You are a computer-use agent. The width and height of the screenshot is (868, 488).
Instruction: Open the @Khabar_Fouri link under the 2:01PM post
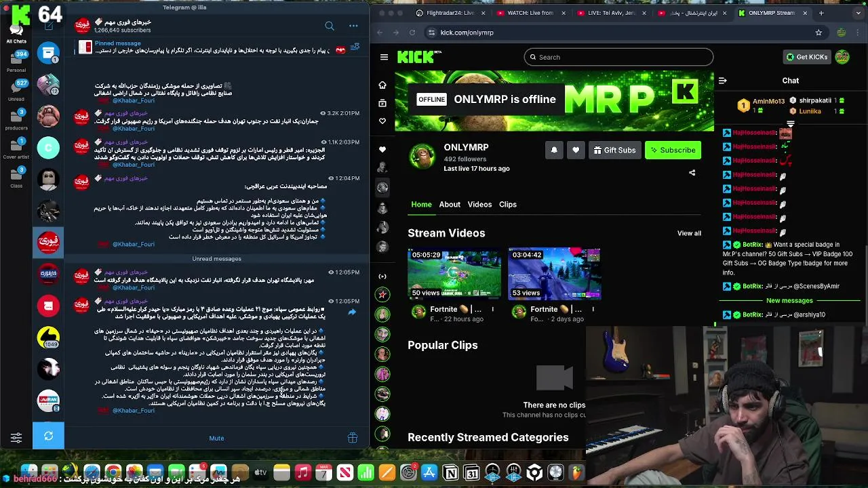point(134,129)
